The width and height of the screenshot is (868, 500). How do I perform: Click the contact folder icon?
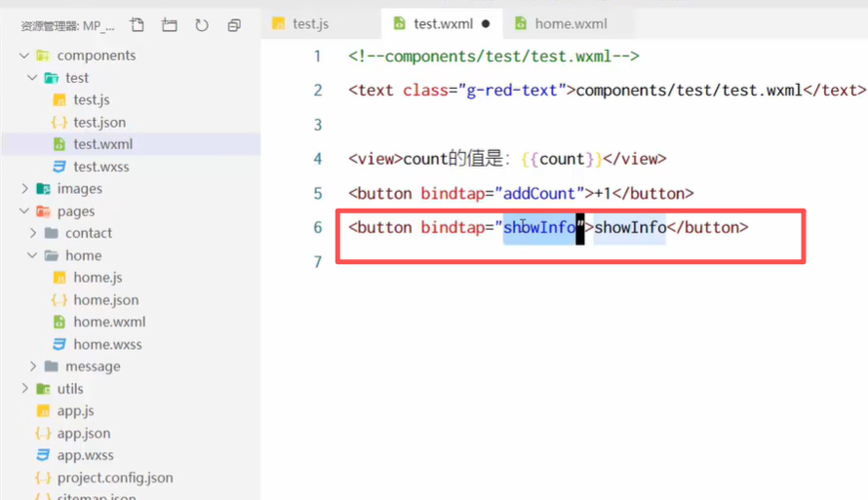coord(52,233)
